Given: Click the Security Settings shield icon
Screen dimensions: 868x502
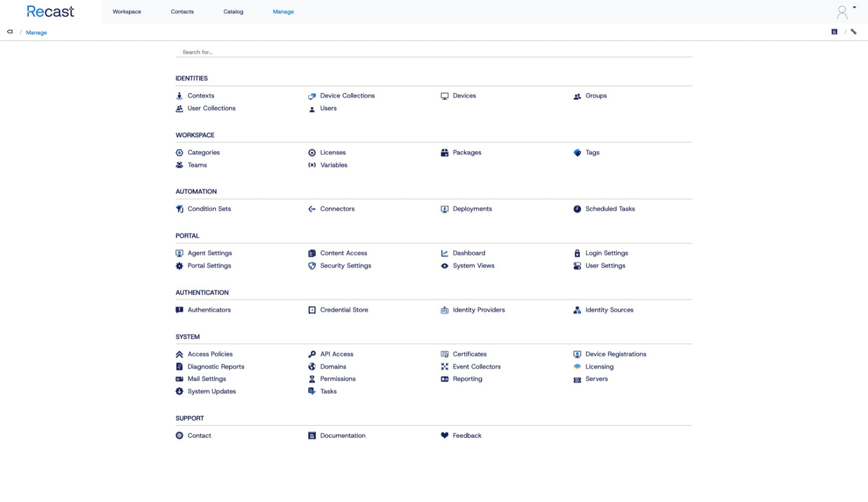Looking at the screenshot, I should pos(312,266).
